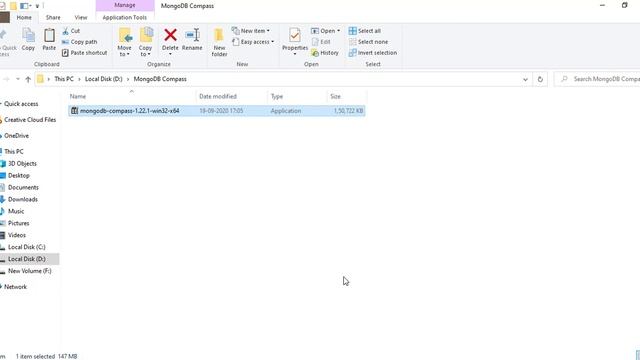This screenshot has height=360, width=640.
Task: Open the mongodb-compass-1.22.1-win32-x64 application file
Action: [x=217, y=111]
